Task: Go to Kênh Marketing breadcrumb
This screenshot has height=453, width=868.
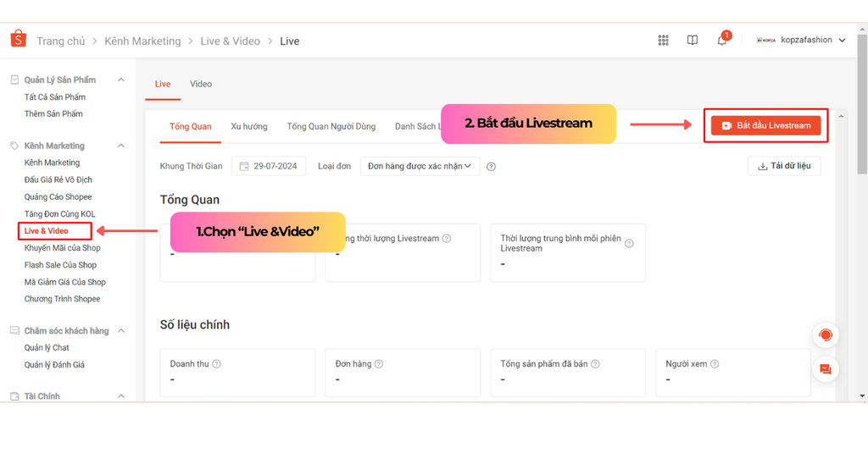Action: 142,41
